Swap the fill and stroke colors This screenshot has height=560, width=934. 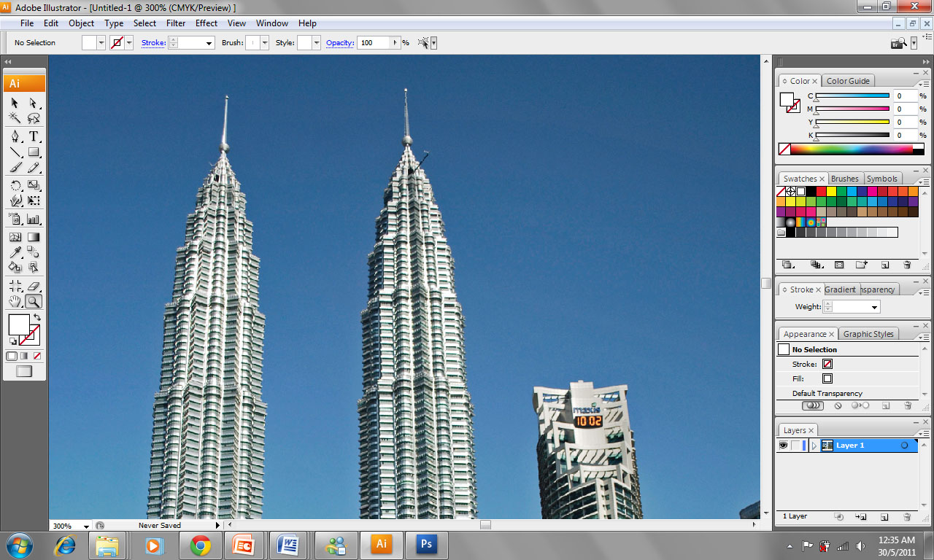36,316
